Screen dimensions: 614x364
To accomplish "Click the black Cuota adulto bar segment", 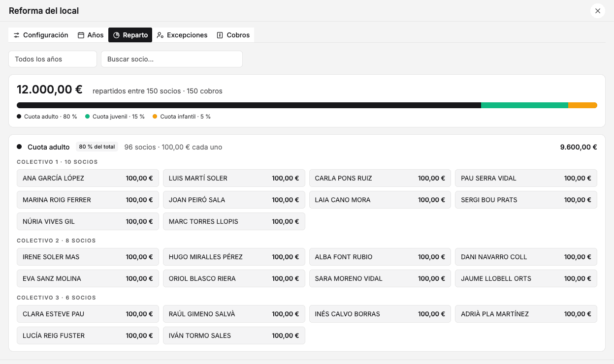I will pos(249,105).
